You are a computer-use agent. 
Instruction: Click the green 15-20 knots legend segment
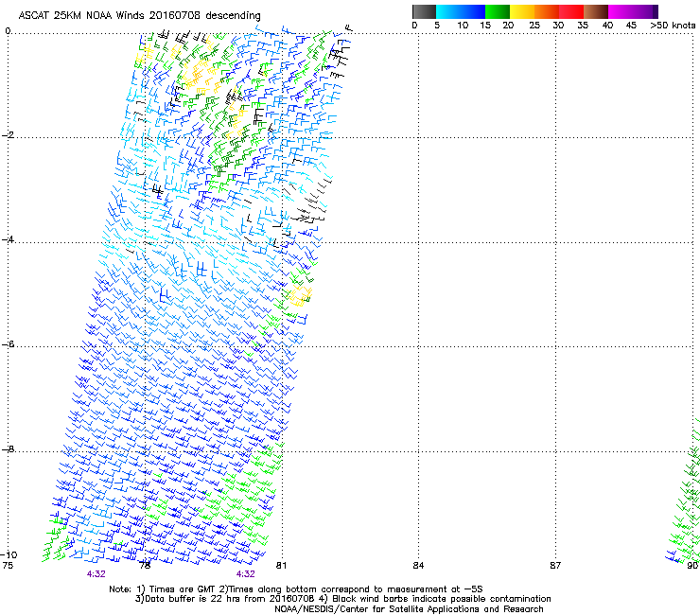point(498,11)
